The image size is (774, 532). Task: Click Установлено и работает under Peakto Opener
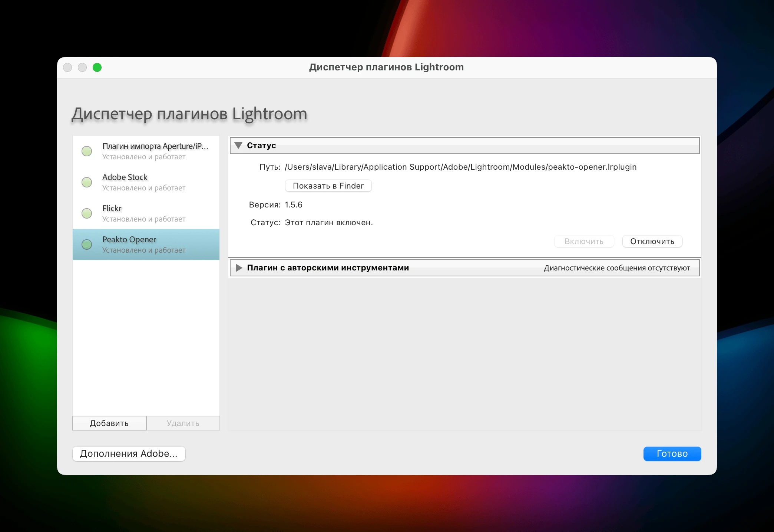pyautogui.click(x=144, y=250)
